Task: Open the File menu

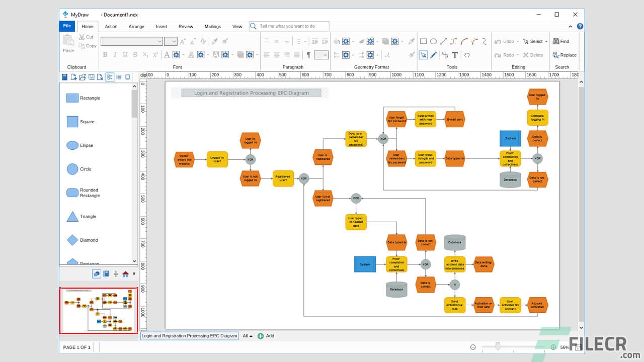Action: pos(66,26)
